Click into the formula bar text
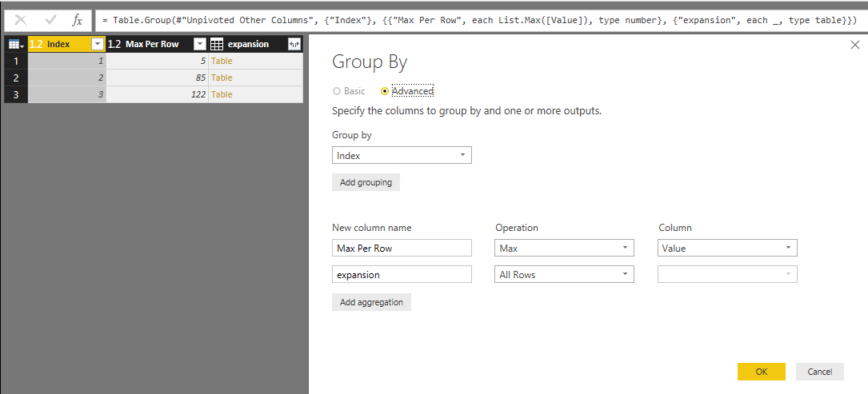This screenshot has height=394, width=868. point(479,21)
